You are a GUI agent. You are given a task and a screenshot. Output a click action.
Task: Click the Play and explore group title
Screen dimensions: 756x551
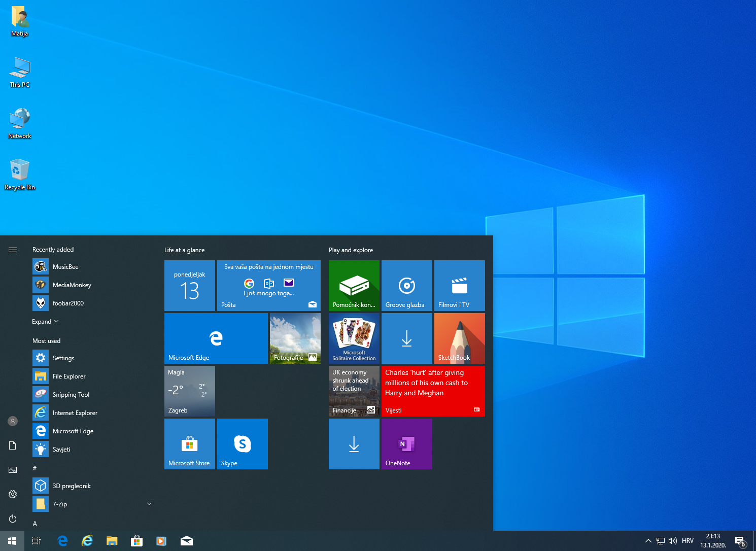click(x=351, y=250)
